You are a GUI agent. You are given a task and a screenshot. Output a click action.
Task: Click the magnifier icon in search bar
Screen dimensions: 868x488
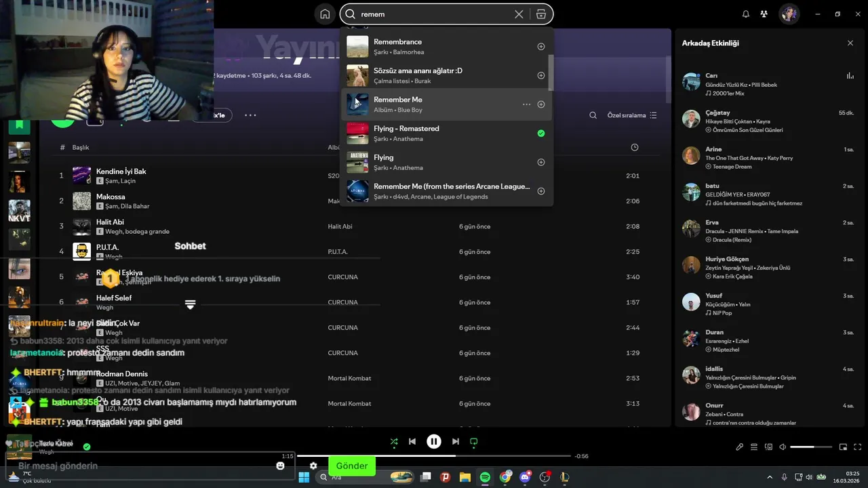coord(351,14)
